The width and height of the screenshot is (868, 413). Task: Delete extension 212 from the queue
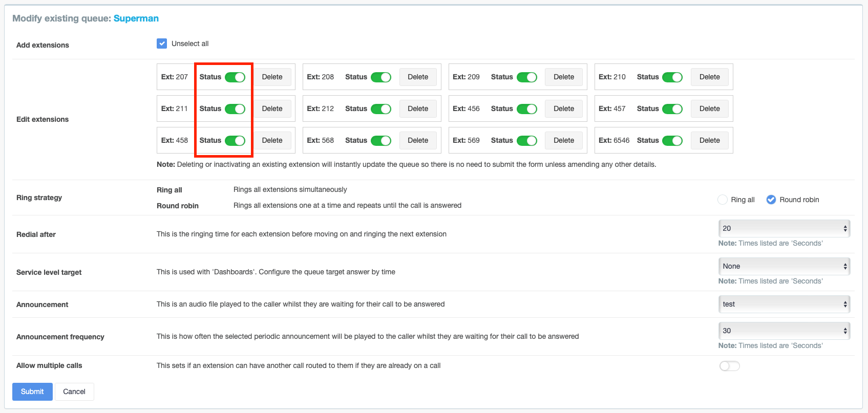point(418,108)
